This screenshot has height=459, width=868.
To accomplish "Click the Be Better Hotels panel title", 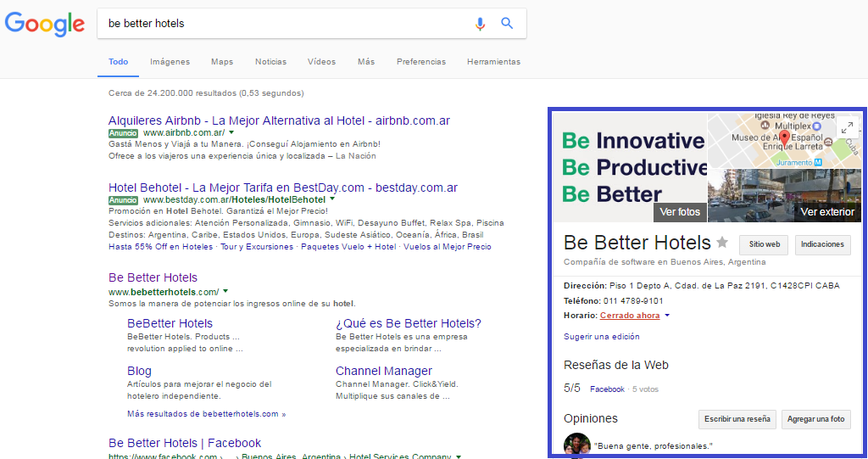I will 637,243.
